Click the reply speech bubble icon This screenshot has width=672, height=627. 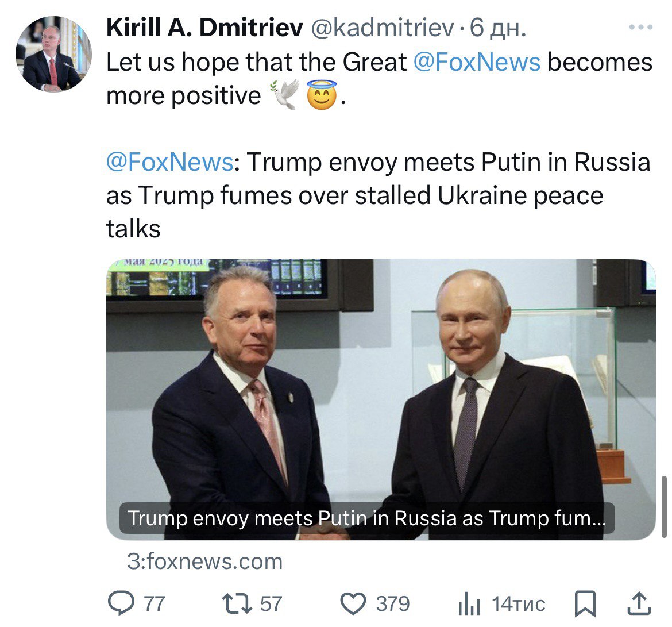tap(122, 603)
